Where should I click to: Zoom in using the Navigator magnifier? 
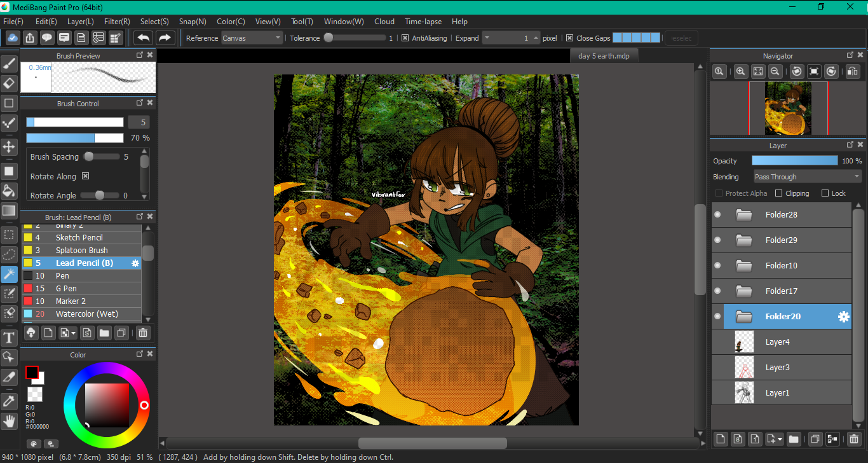pyautogui.click(x=740, y=72)
